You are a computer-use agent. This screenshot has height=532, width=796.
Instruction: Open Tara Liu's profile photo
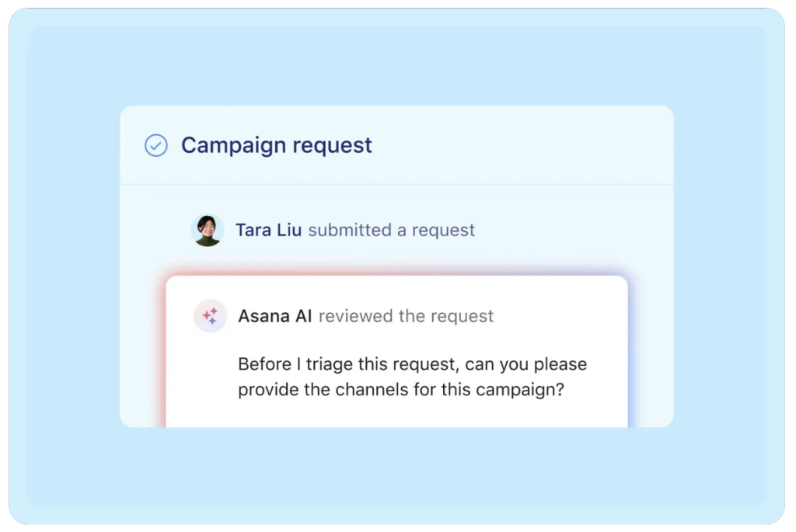pos(208,231)
